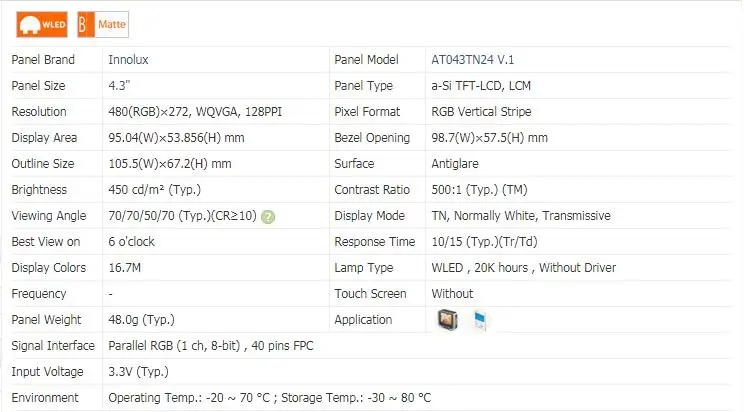This screenshot has width=744, height=412.
Task: Select the '16.7M' display colors value
Action: (x=124, y=268)
